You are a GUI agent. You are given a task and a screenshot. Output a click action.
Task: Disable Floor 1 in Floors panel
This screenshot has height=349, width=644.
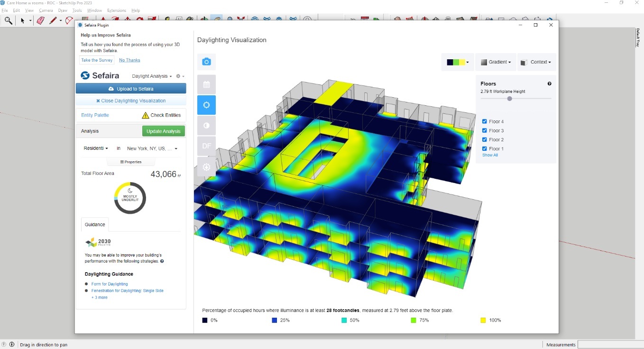pyautogui.click(x=485, y=148)
